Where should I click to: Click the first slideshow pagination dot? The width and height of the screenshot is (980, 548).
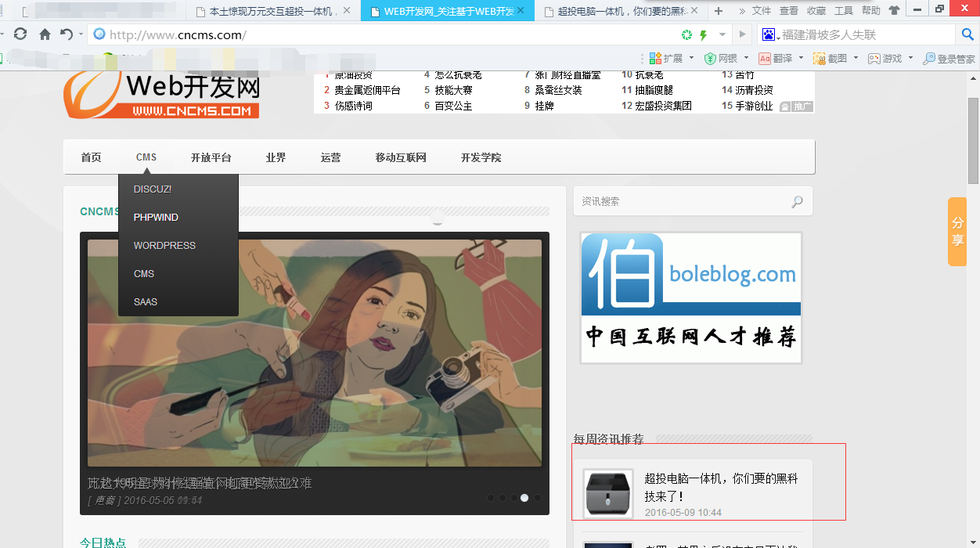coord(490,497)
